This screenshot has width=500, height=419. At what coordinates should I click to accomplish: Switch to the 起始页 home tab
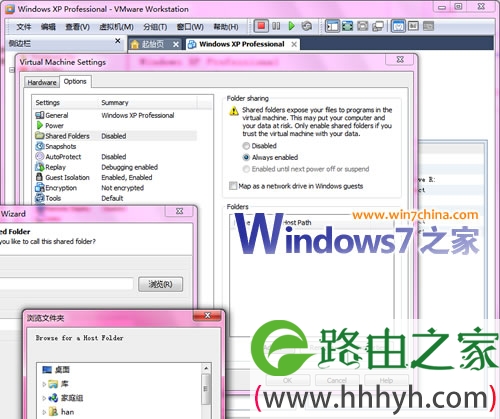click(153, 44)
